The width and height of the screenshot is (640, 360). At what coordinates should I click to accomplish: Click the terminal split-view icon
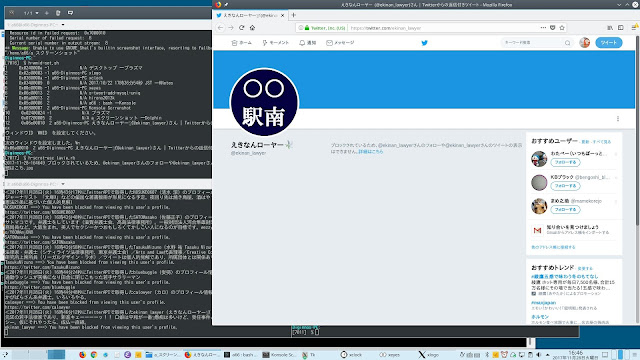tap(70, 13)
